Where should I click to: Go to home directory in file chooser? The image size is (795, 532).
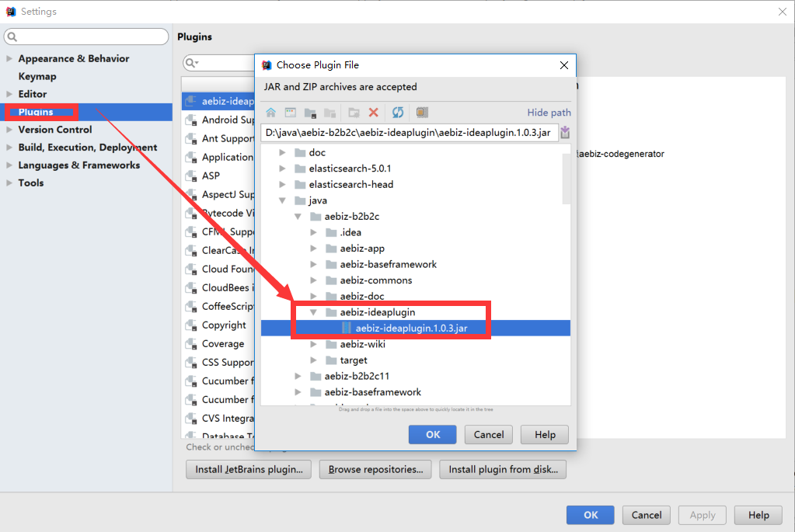[x=270, y=113]
